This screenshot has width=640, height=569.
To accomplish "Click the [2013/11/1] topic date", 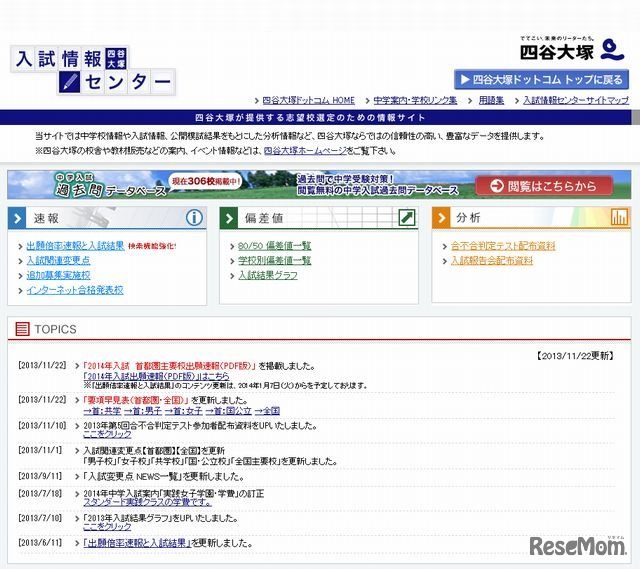I will tap(40, 450).
